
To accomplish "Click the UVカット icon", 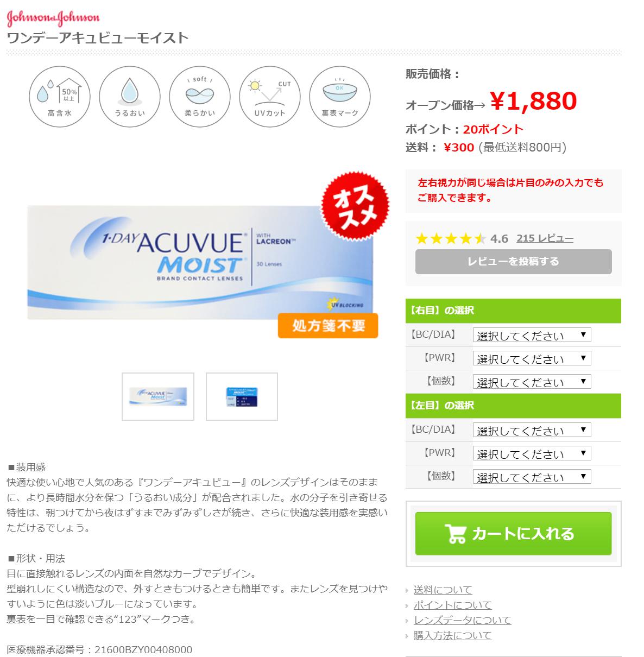I will [x=270, y=97].
